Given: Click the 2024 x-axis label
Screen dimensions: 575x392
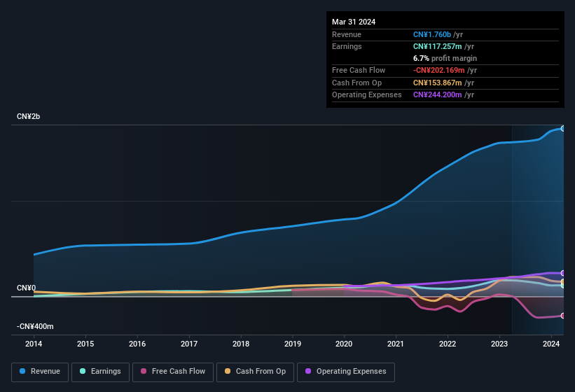Looking at the screenshot, I should (551, 344).
